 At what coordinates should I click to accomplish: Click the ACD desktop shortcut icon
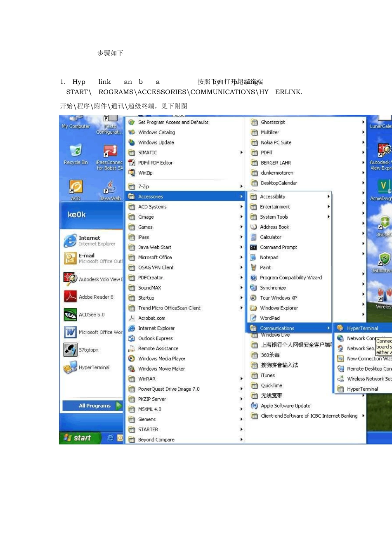click(76, 190)
